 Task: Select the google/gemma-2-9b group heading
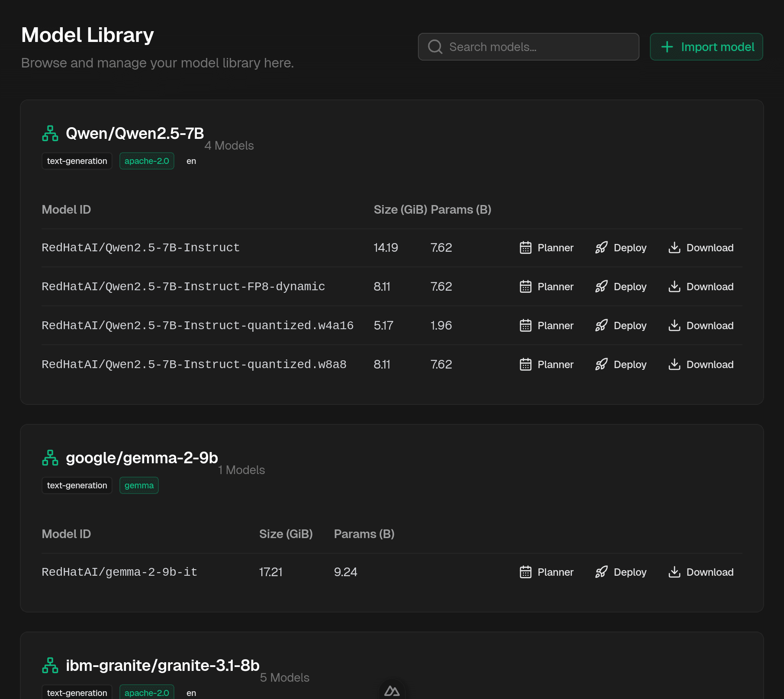pyautogui.click(x=142, y=458)
